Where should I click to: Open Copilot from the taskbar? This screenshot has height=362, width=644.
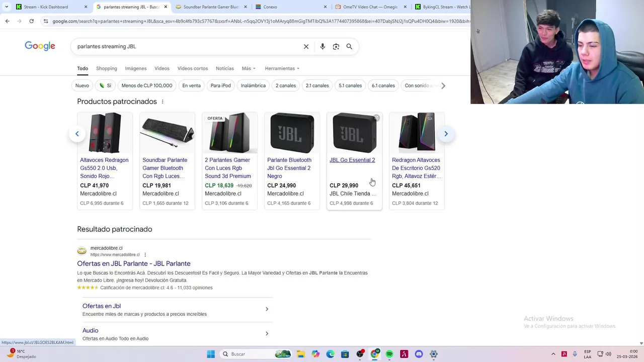pos(315,354)
